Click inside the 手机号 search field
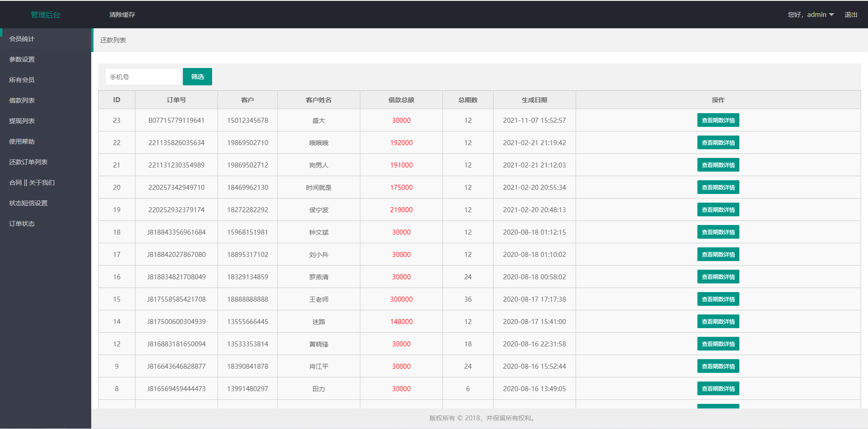Screen dimensions: 868x429 pos(142,76)
